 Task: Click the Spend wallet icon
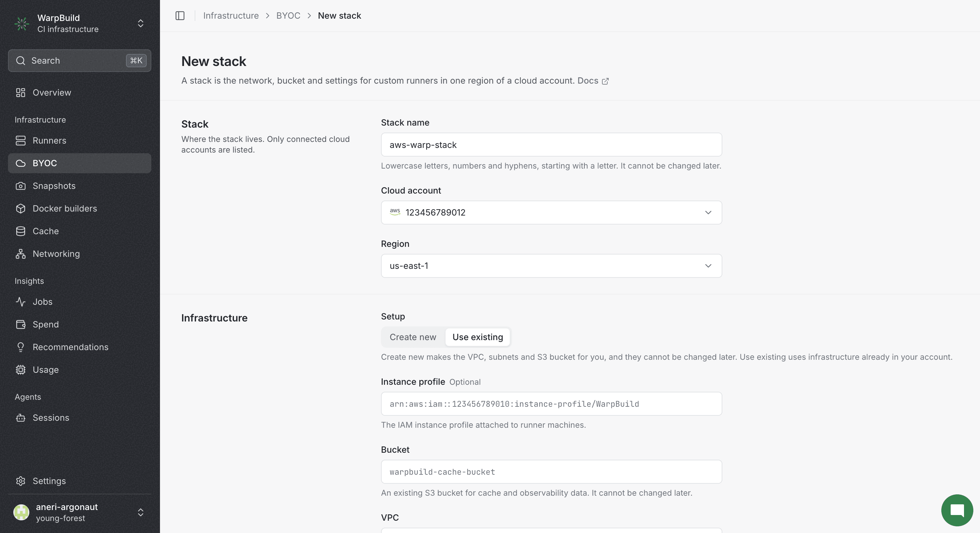[21, 324]
